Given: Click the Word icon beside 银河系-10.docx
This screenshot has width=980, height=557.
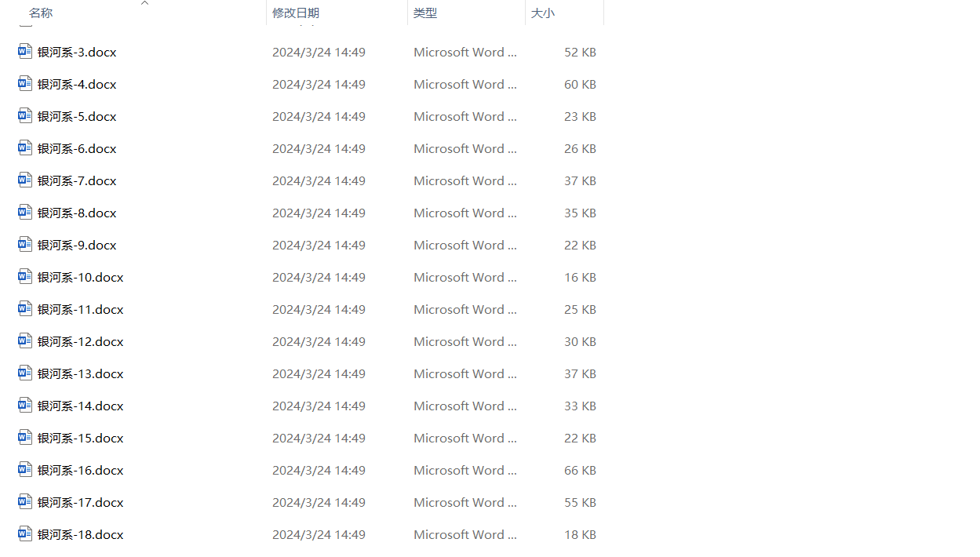Looking at the screenshot, I should pos(24,276).
